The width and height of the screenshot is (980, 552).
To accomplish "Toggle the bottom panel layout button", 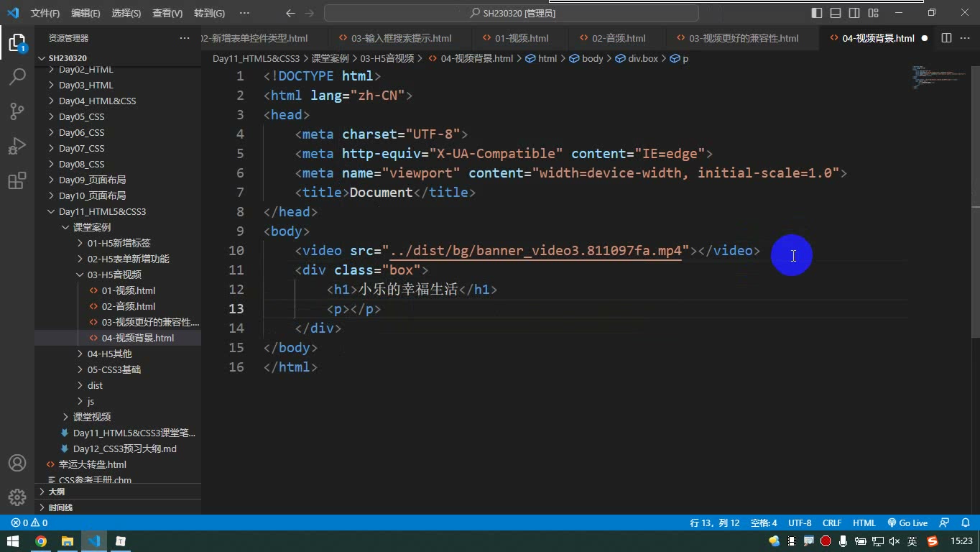I will tap(836, 13).
